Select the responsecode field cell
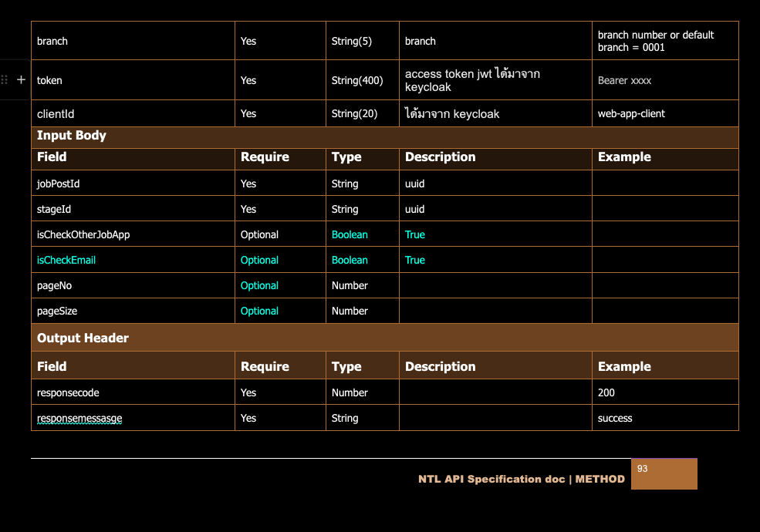The width and height of the screenshot is (760, 532). (x=68, y=392)
